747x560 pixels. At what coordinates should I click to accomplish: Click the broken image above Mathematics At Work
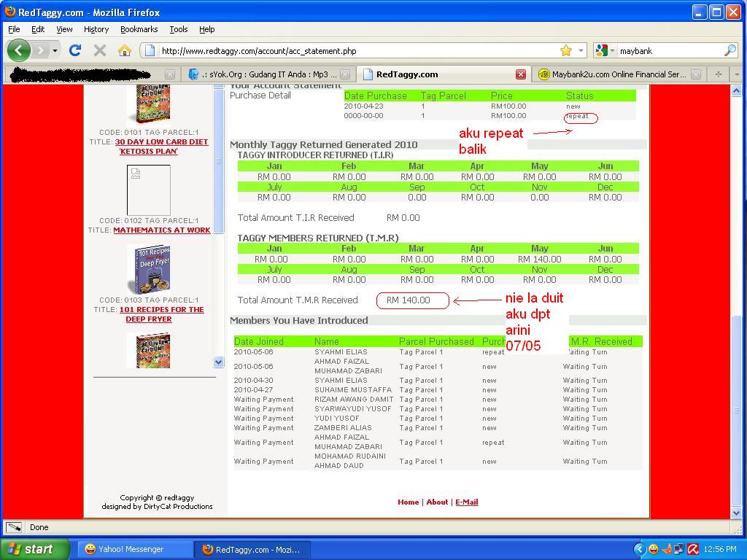[149, 190]
